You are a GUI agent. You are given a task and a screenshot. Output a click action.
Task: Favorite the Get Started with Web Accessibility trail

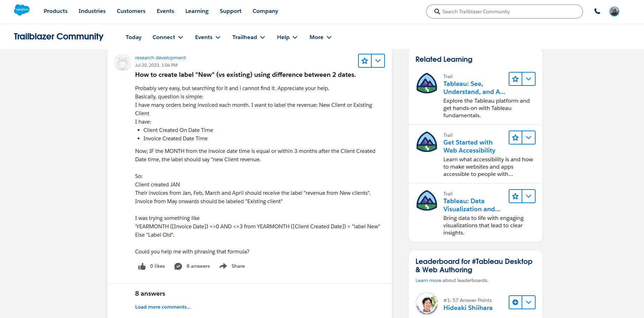tap(515, 138)
